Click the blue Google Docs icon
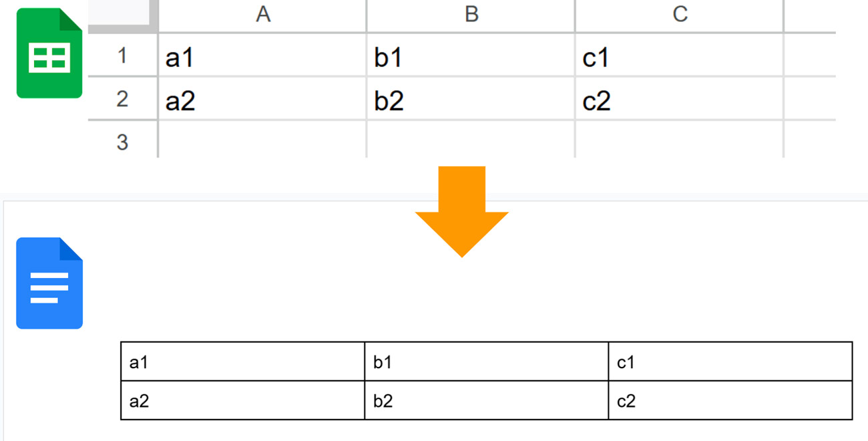The width and height of the screenshot is (868, 441). 49,283
